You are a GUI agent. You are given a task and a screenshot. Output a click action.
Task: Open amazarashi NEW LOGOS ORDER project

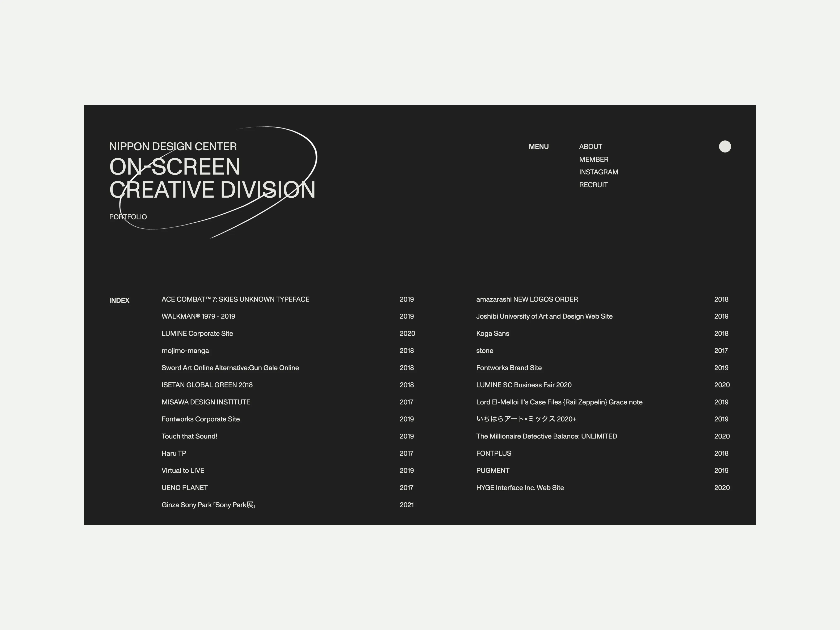click(x=527, y=299)
